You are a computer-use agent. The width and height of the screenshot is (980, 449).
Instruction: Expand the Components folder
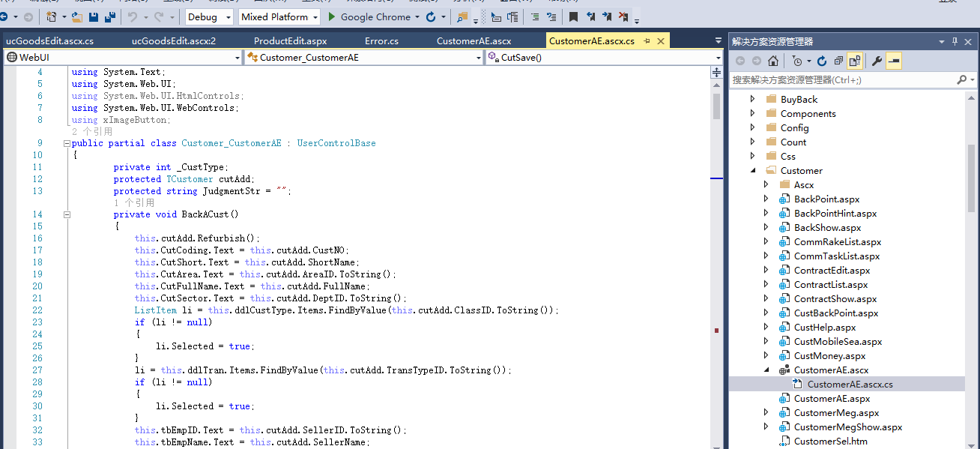point(753,113)
